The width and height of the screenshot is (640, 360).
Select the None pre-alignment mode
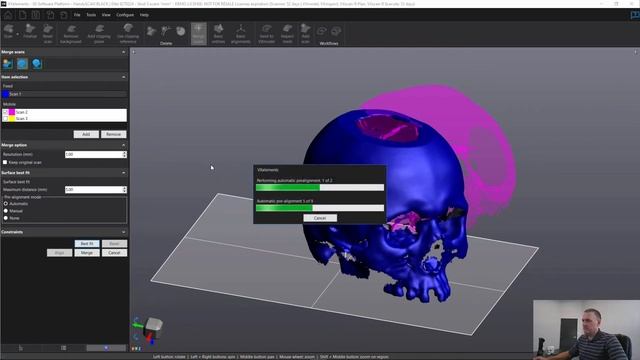coord(6,218)
